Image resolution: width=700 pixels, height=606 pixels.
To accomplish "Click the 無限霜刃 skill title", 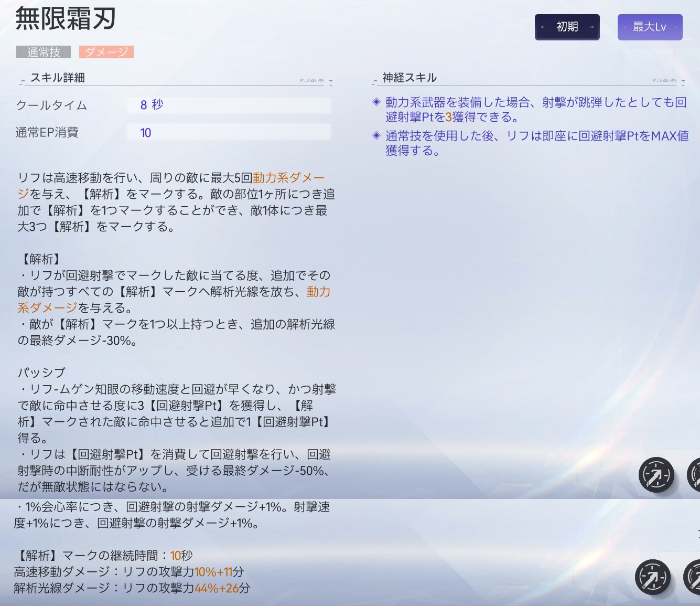I will pyautogui.click(x=66, y=19).
